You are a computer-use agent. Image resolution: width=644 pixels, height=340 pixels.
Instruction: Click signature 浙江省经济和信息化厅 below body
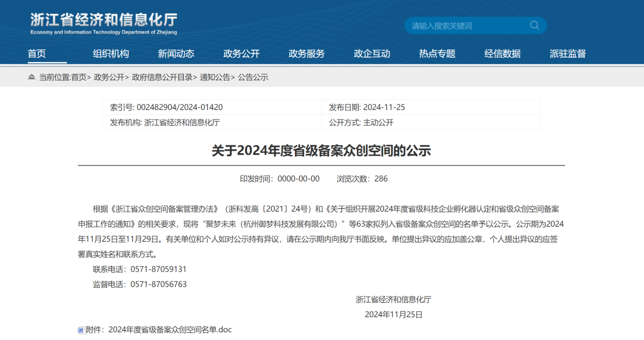coord(393,300)
